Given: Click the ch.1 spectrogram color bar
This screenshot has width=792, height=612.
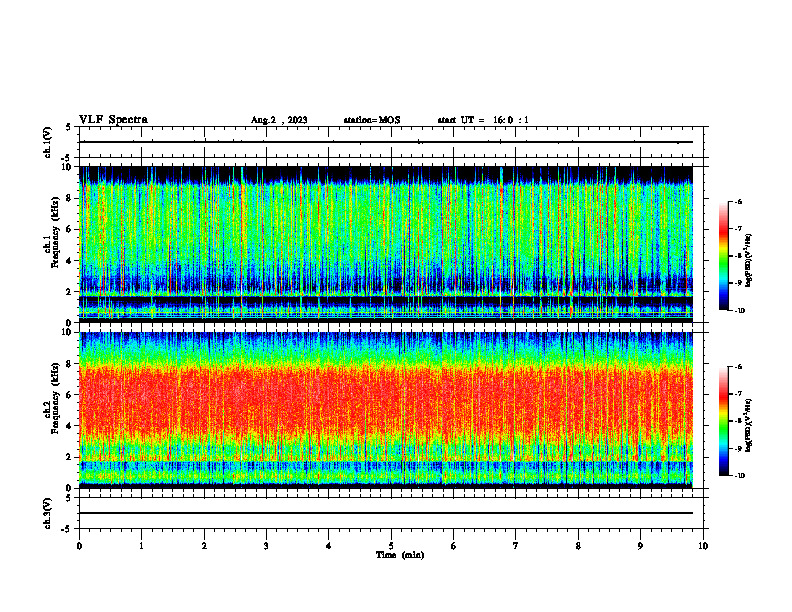Looking at the screenshot, I should click(724, 256).
